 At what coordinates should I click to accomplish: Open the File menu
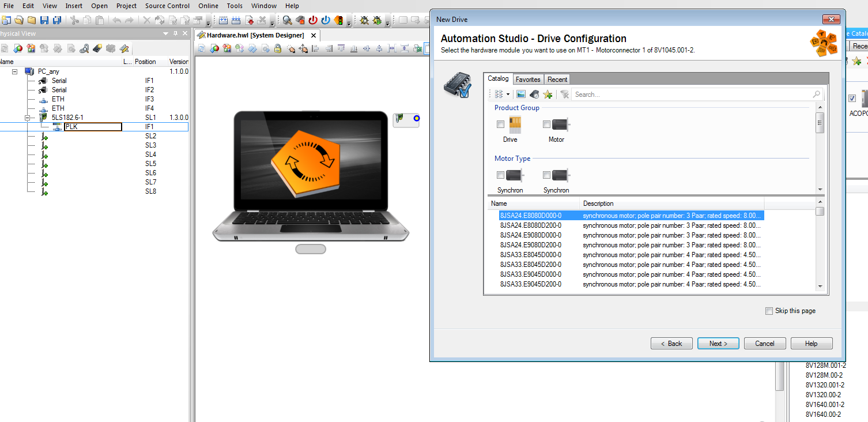[9, 6]
